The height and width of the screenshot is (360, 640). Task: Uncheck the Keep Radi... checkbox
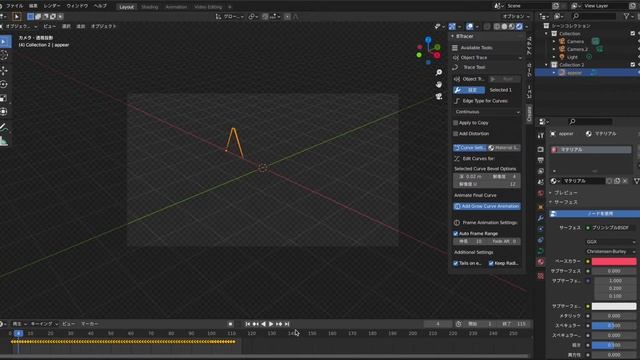(x=491, y=263)
